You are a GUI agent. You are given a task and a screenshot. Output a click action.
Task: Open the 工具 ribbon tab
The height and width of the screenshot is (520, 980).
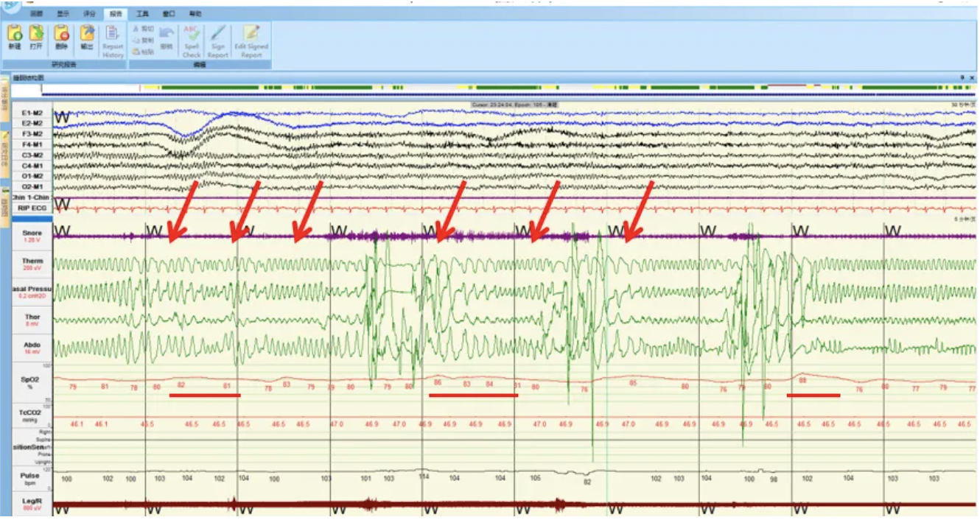pos(143,14)
